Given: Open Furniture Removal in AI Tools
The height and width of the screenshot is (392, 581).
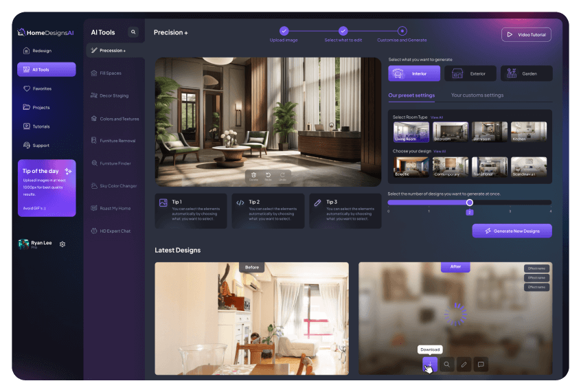Looking at the screenshot, I should pyautogui.click(x=117, y=141).
